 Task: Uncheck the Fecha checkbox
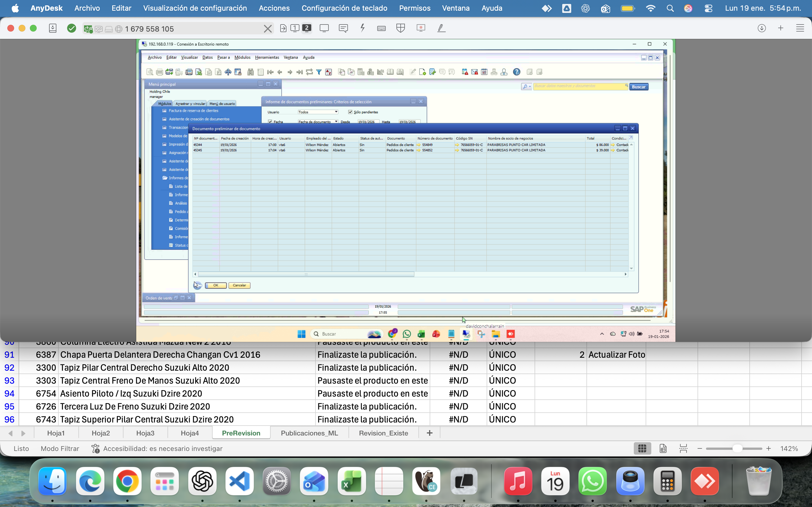270,122
